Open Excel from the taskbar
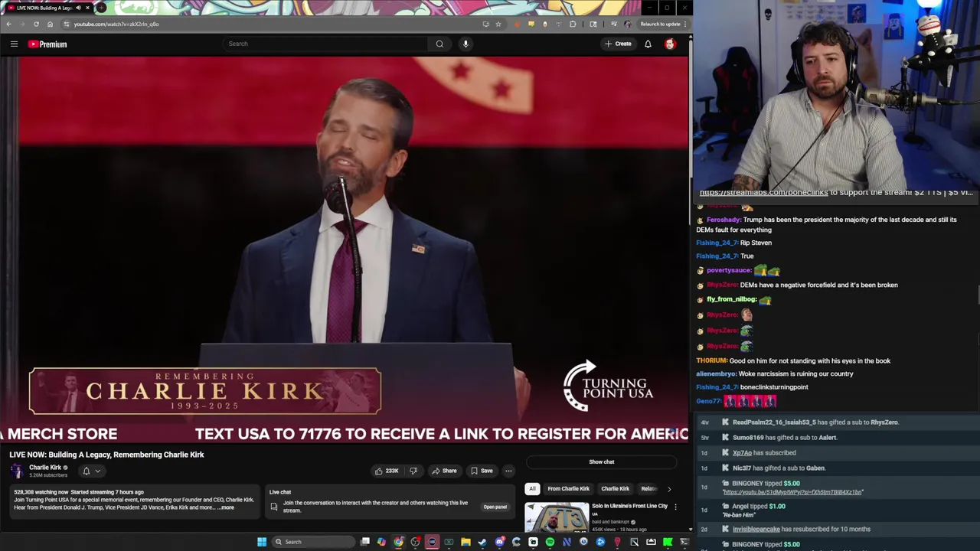The width and height of the screenshot is (980, 551). [x=449, y=542]
